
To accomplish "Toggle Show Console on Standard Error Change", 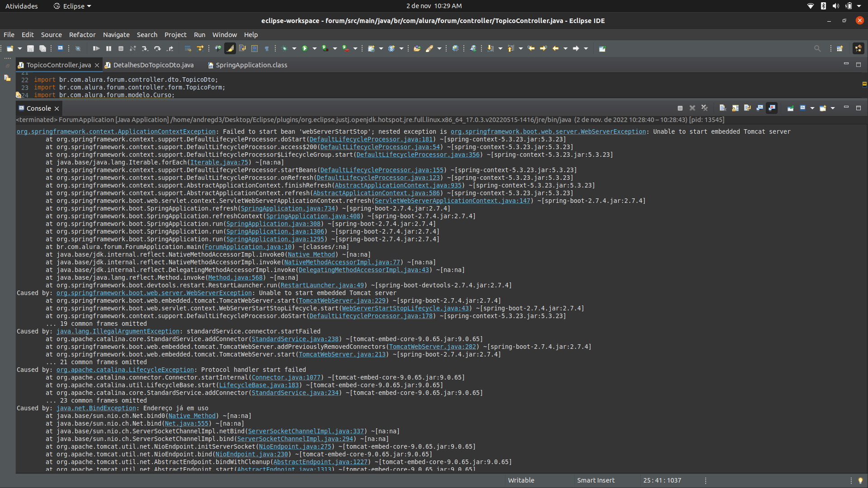I will tap(772, 108).
